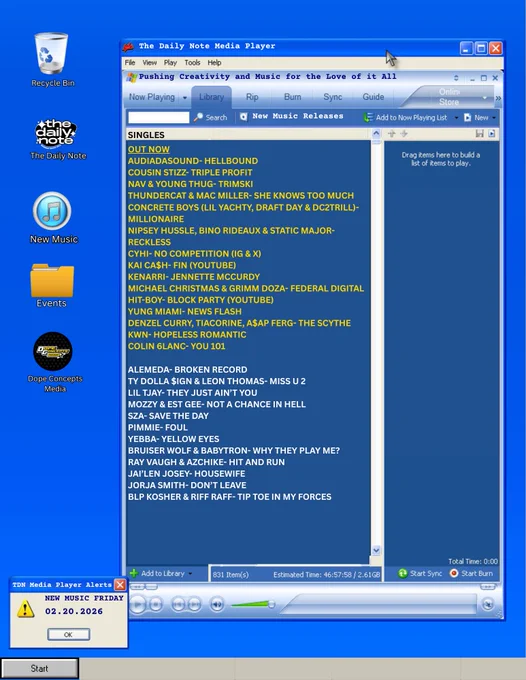Open the Tools menu
This screenshot has width=526, height=680.
click(192, 62)
